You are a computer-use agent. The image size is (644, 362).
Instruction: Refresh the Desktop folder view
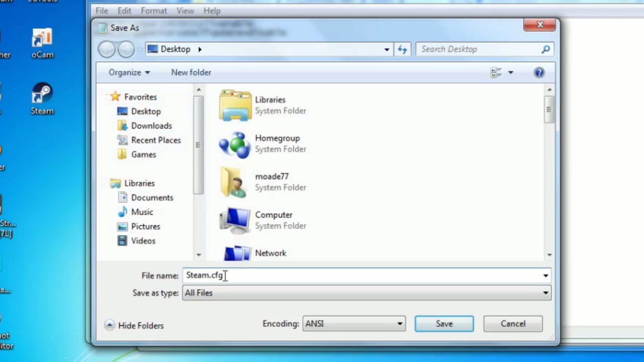(x=402, y=49)
